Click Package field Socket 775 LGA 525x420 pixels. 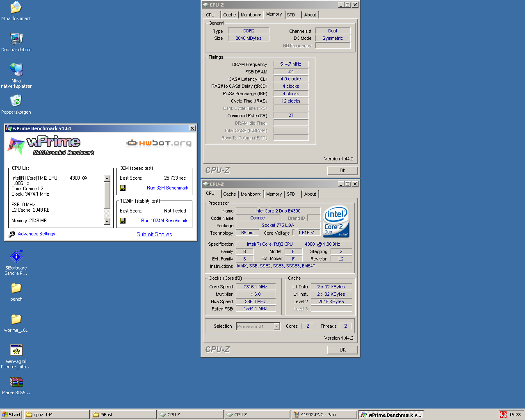click(278, 225)
